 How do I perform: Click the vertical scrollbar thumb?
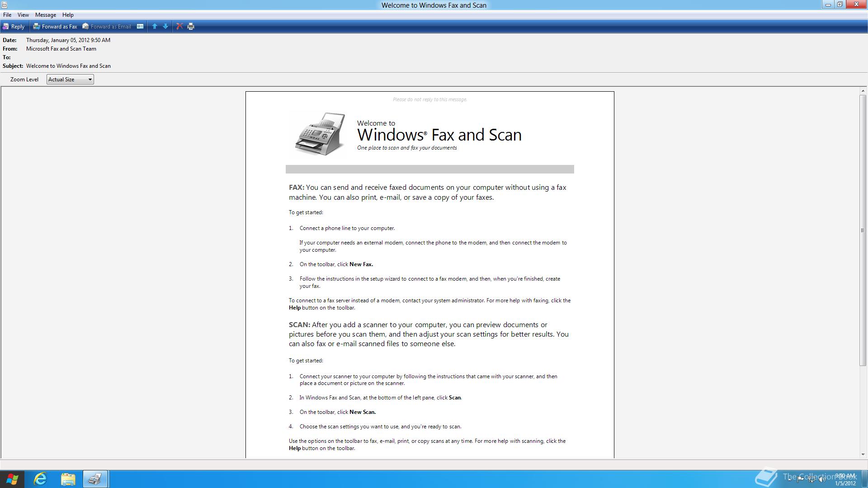coord(863,230)
